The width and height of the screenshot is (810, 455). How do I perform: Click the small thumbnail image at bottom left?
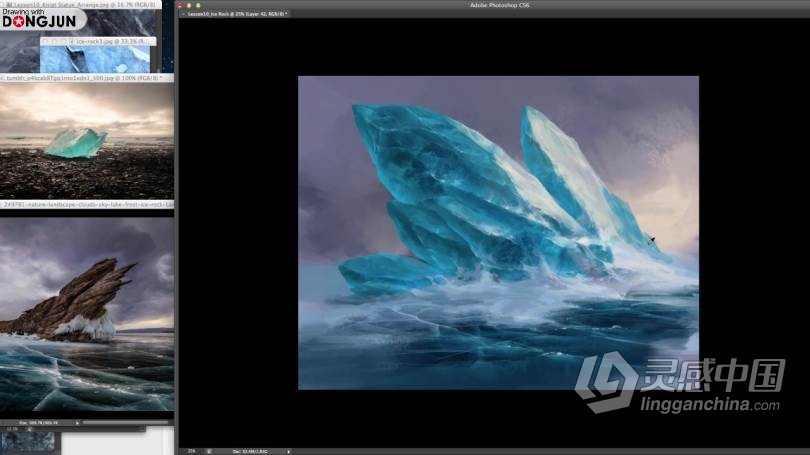tap(28, 442)
